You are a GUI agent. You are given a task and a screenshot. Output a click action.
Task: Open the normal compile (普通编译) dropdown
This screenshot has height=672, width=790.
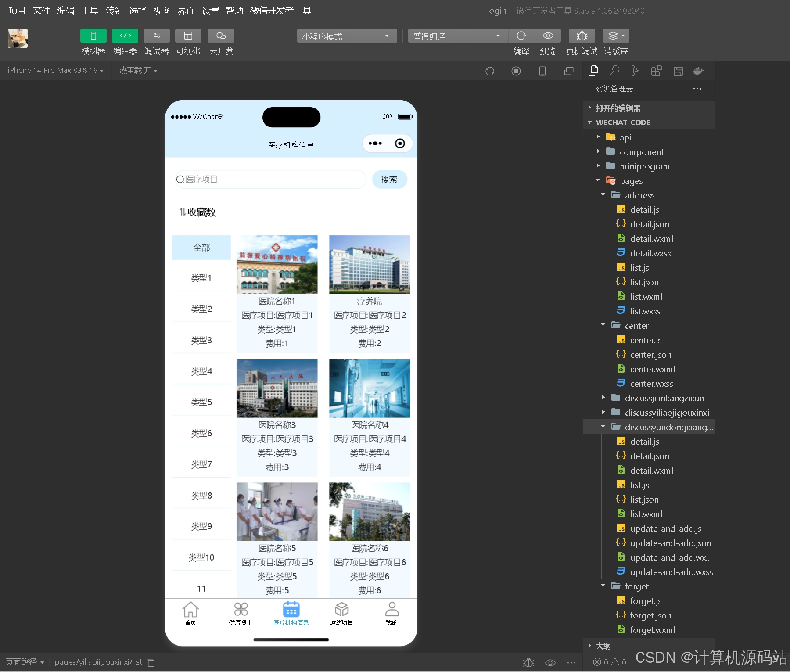[x=458, y=36]
